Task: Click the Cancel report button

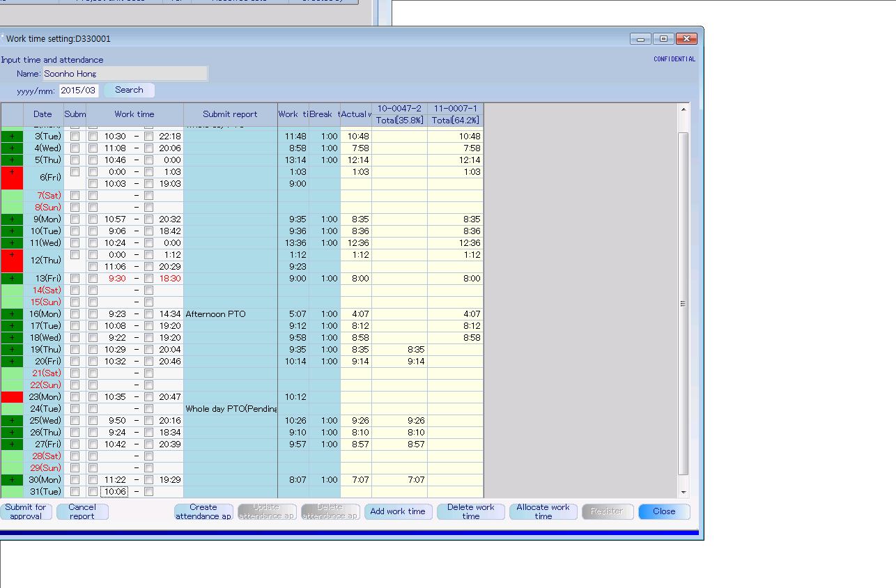Action: [82, 511]
